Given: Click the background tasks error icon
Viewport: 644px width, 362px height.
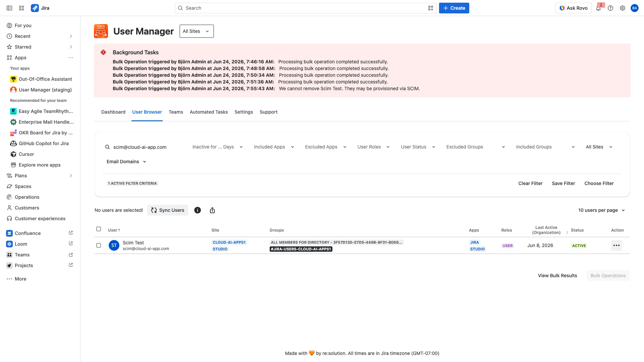Looking at the screenshot, I should pos(103,52).
